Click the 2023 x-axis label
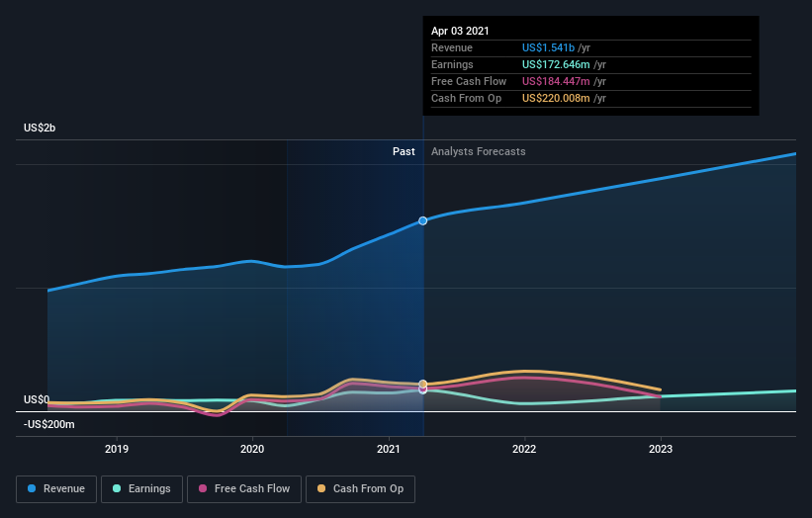Image resolution: width=812 pixels, height=518 pixels. [x=661, y=449]
